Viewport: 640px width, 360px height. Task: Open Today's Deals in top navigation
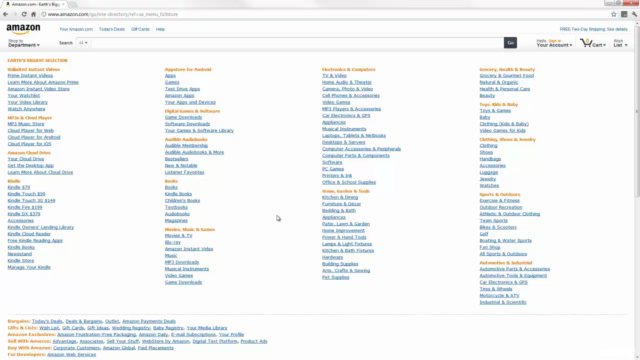(111, 29)
